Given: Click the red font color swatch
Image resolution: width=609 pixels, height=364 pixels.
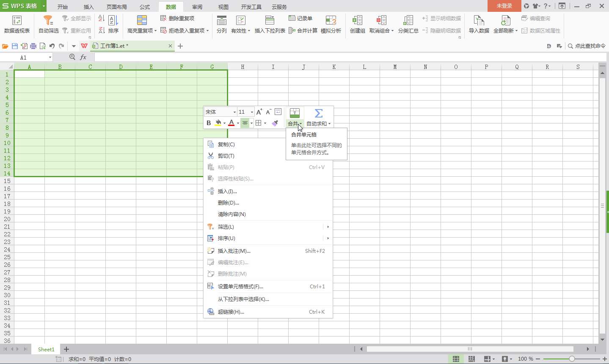Looking at the screenshot, I should point(231,123).
